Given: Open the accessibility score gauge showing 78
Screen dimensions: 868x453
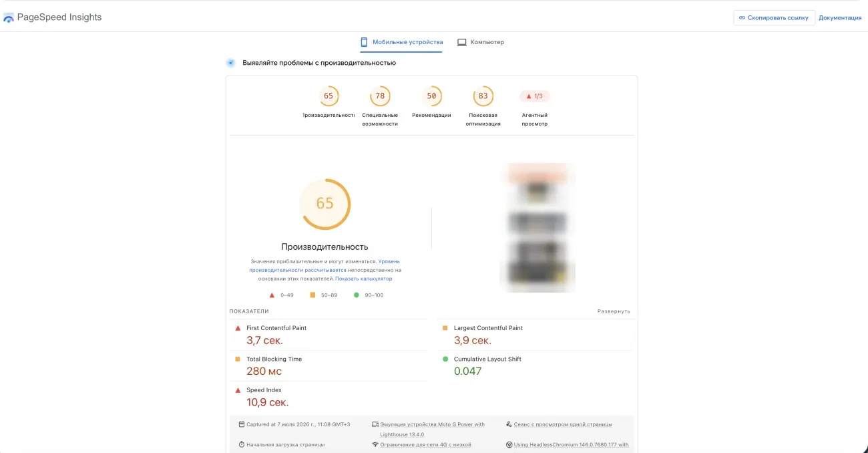Looking at the screenshot, I should pos(380,96).
